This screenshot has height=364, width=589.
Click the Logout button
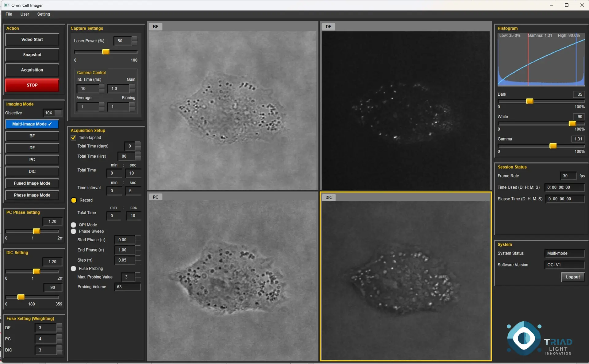pyautogui.click(x=572, y=277)
